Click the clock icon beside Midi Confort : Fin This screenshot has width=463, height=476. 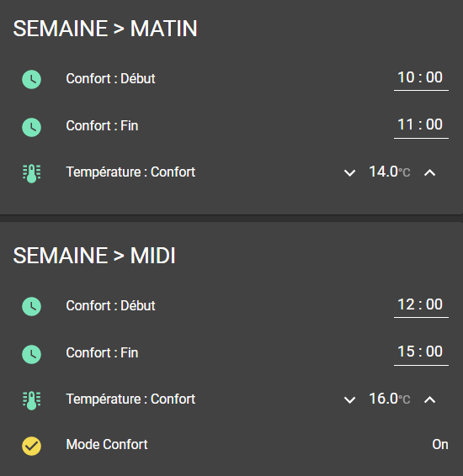tap(32, 354)
